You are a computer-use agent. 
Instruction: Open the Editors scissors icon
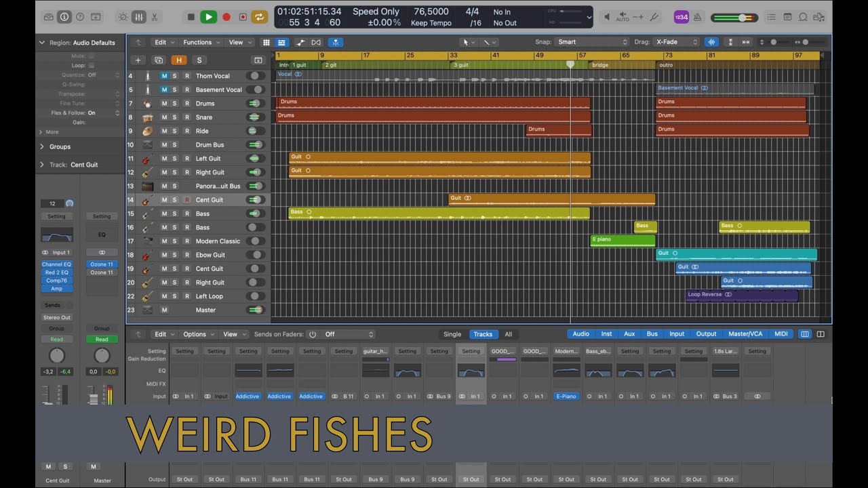coord(155,17)
